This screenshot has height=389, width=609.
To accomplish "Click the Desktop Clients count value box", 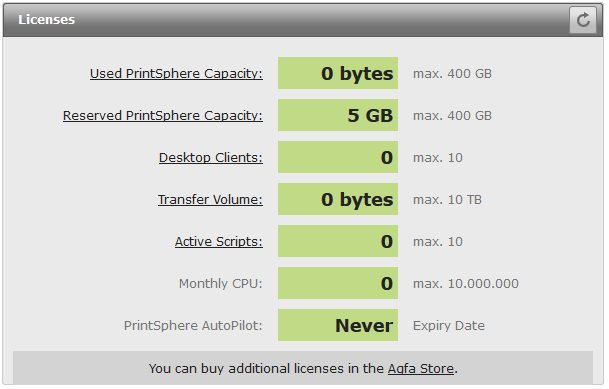I will point(338,157).
